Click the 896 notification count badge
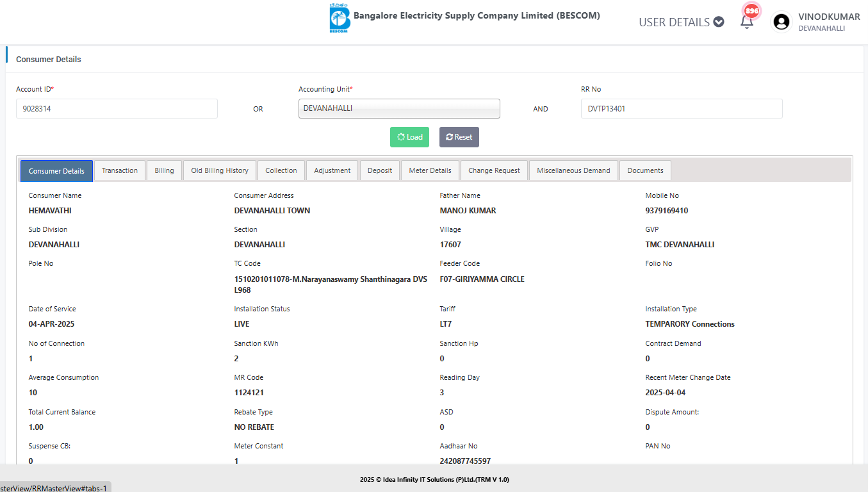Screen dimensions: 868x492 752,11
